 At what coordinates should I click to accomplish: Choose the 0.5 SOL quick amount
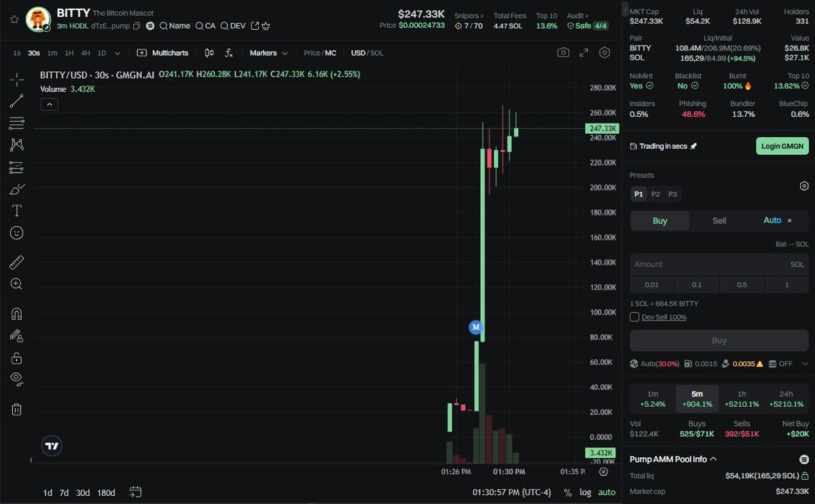pos(742,285)
